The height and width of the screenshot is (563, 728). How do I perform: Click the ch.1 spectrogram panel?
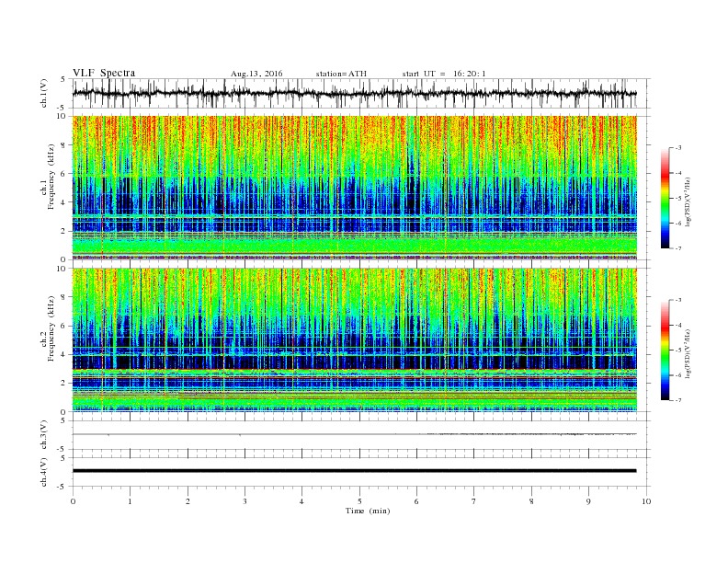tap(354, 188)
